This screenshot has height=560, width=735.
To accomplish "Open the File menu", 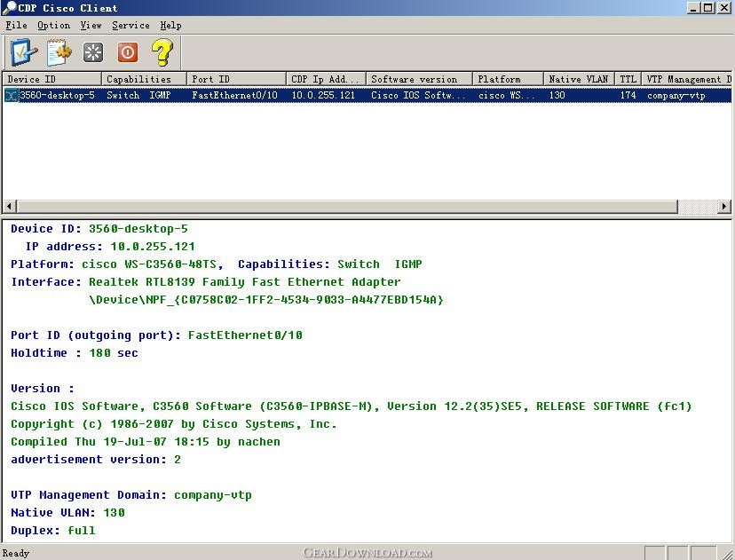I will pos(16,26).
